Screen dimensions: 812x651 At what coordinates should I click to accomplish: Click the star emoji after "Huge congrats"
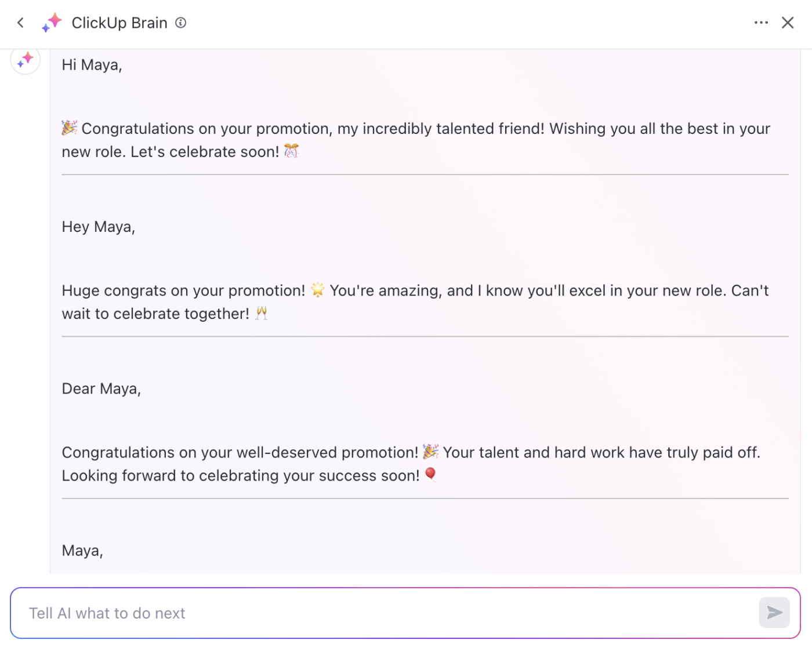click(317, 289)
